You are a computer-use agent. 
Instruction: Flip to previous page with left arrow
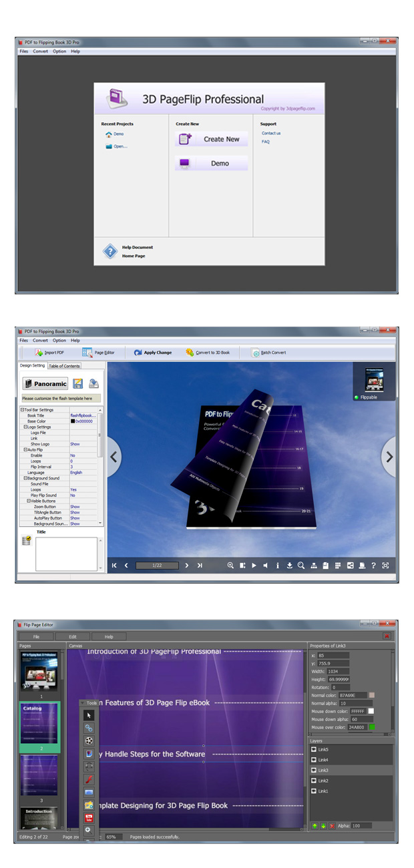pyautogui.click(x=114, y=457)
